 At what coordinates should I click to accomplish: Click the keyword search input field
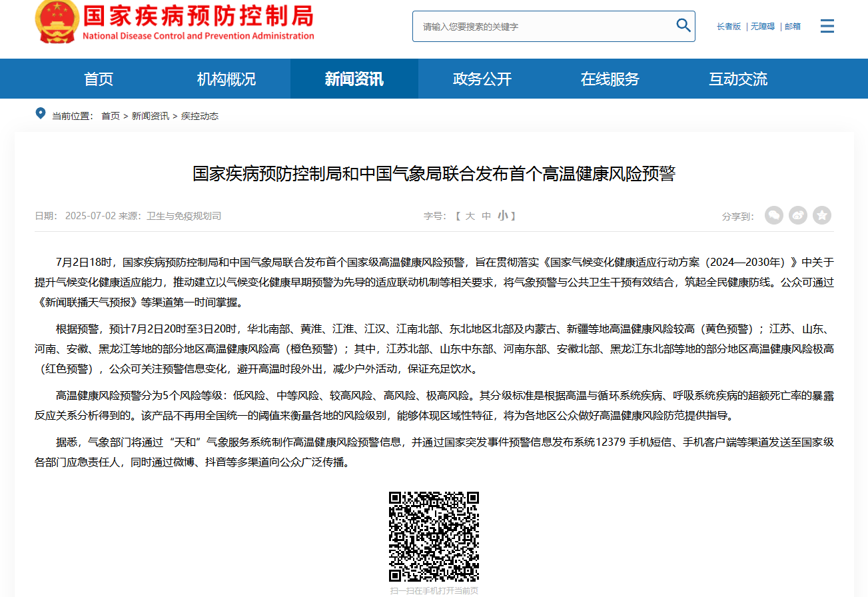click(543, 27)
